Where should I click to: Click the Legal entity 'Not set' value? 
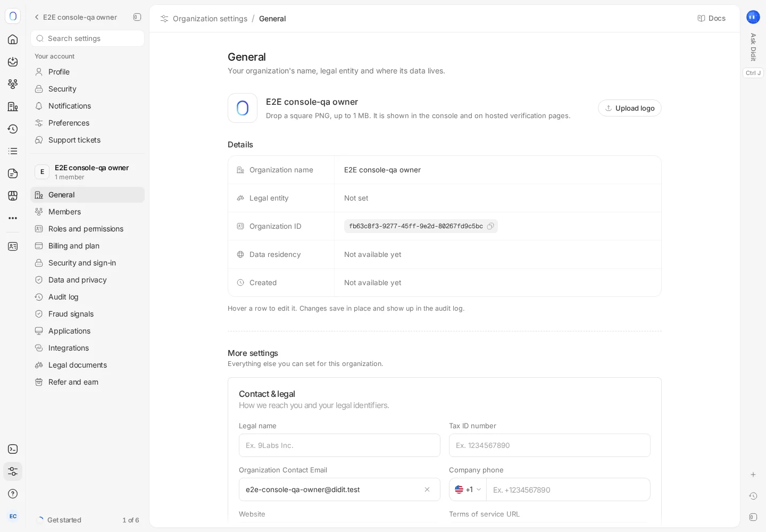(356, 198)
